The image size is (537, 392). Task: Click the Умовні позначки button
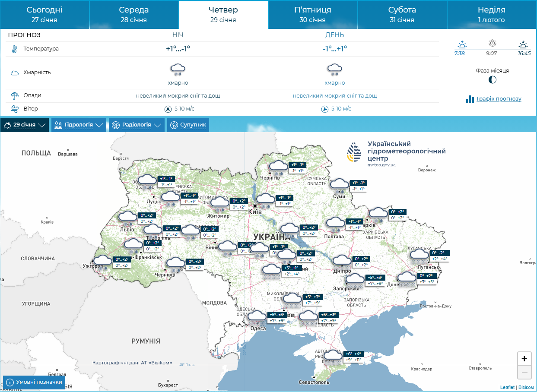(x=33, y=382)
